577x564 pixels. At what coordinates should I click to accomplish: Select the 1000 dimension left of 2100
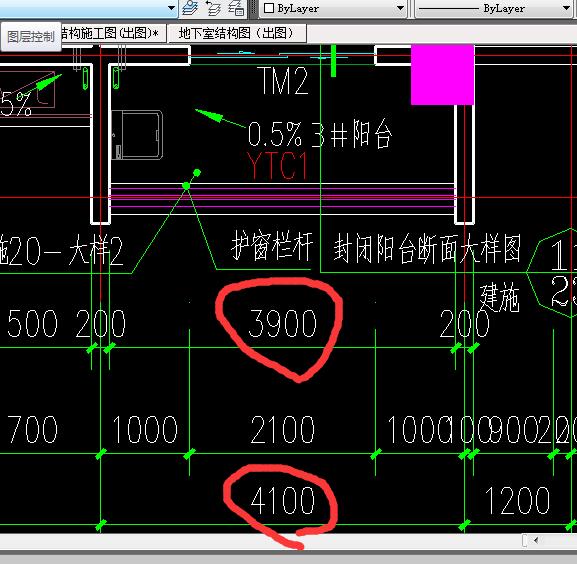point(145,429)
